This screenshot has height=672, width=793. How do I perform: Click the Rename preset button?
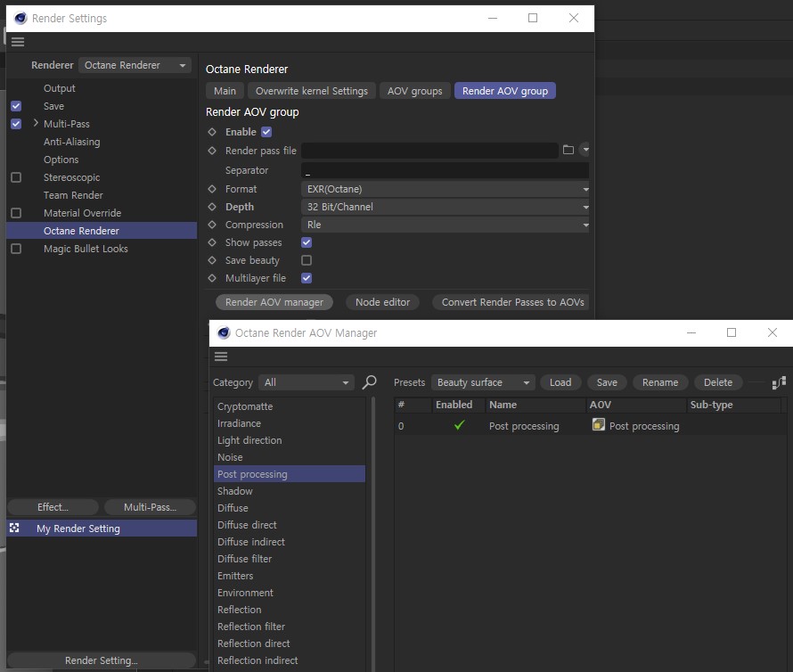(660, 382)
